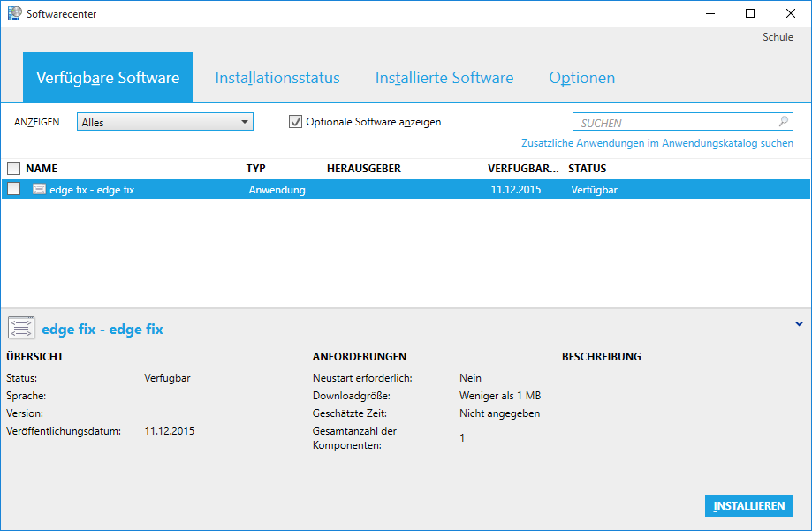
Task: Click the edge fix application icon in list row
Action: point(39,189)
